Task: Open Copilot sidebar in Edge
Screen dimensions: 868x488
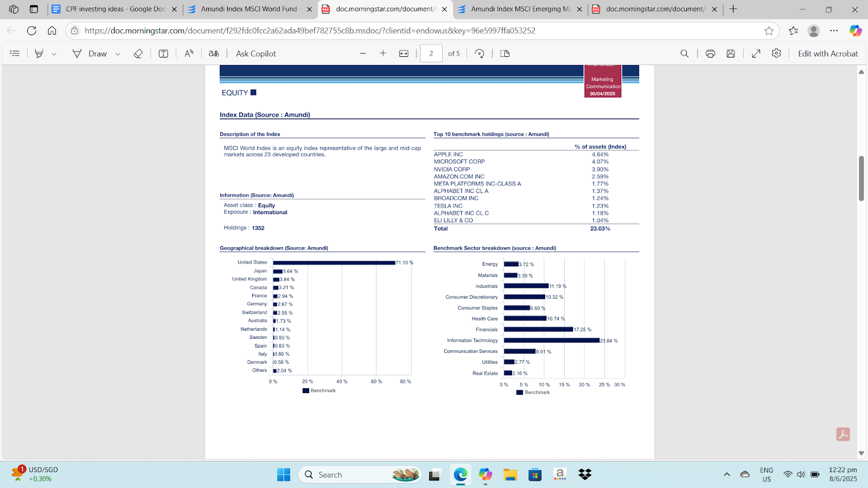Action: [x=856, y=31]
